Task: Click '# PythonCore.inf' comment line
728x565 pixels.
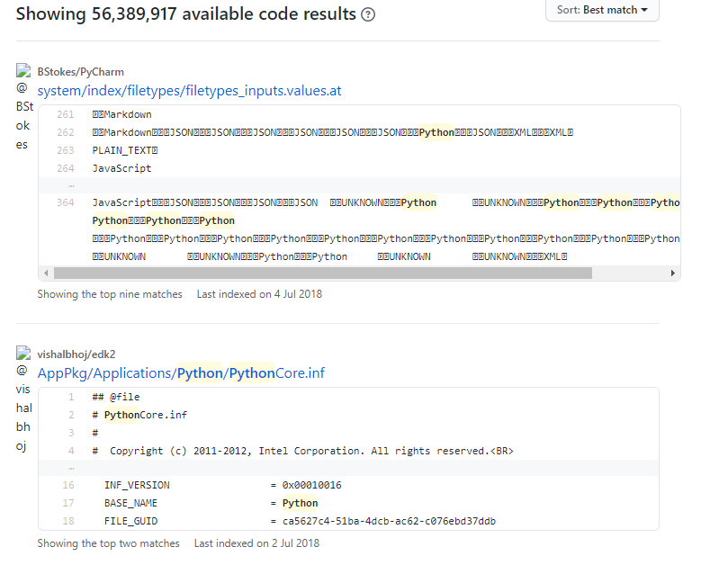Action: coord(139,415)
